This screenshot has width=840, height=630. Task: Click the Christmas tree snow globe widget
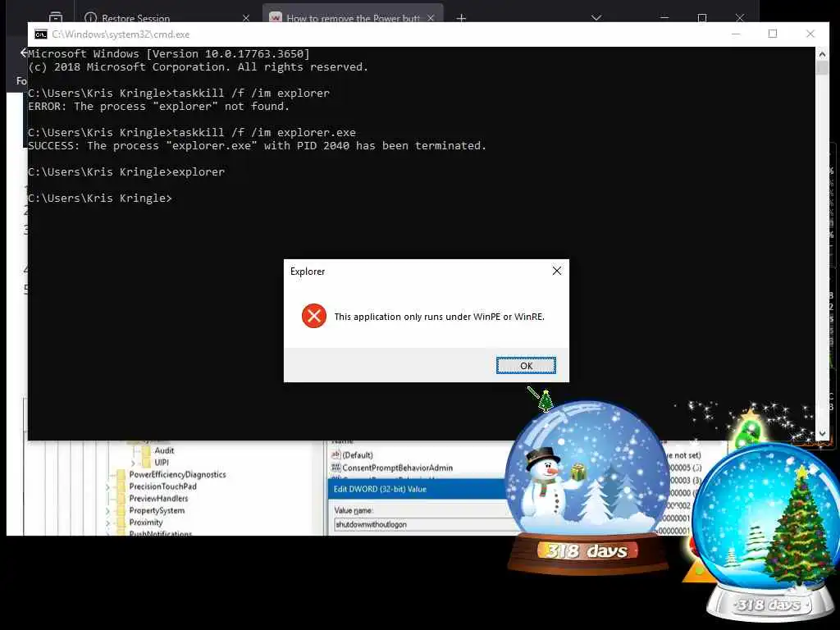[x=766, y=531]
